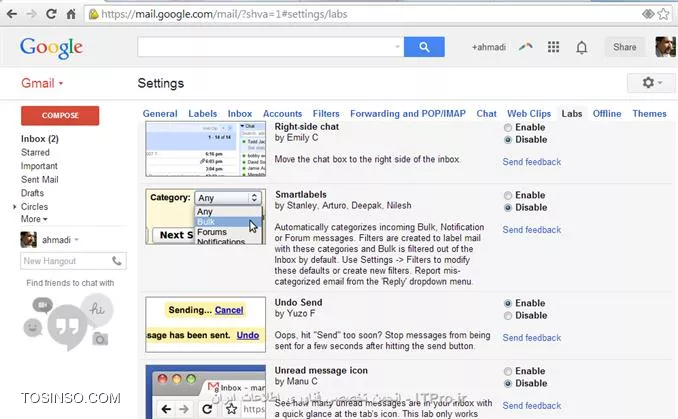Click the Smartlabels preview thumbnail
Screen dimensions: 678x419
[x=205, y=216]
